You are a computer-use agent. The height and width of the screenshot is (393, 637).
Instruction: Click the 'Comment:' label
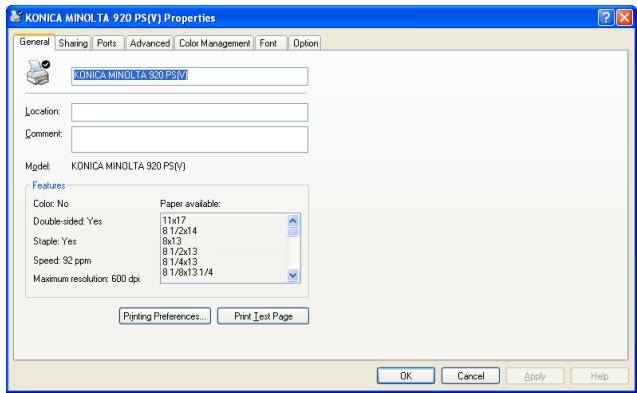coord(44,134)
